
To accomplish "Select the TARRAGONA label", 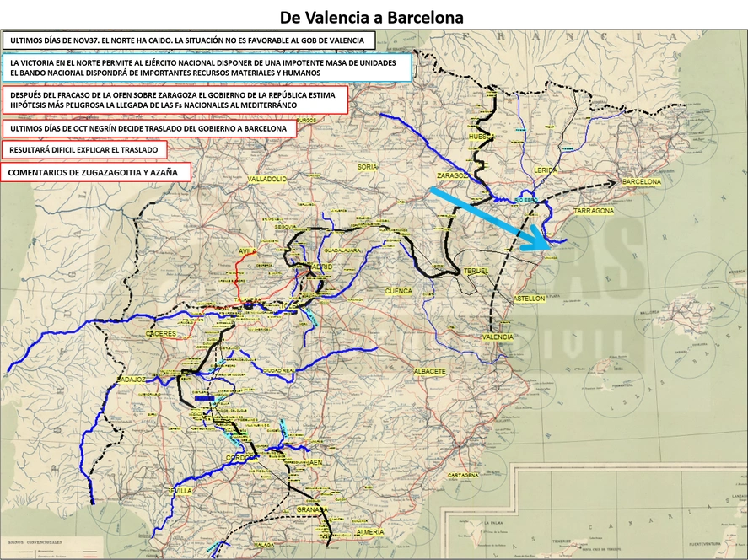I will (594, 211).
